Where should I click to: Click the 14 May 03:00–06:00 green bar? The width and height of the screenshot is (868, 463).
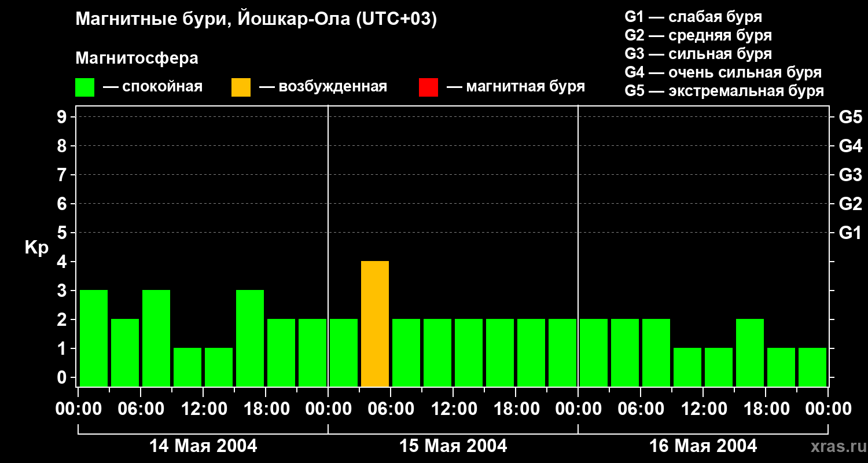click(125, 353)
